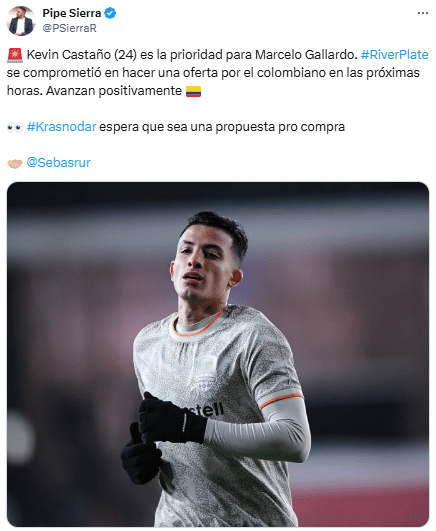Click the red siren emoji
The image size is (436, 531).
(15, 55)
